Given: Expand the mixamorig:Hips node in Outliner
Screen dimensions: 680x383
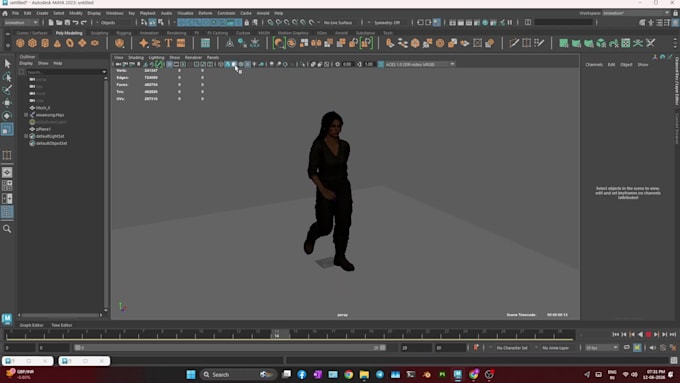Looking at the screenshot, I should coord(26,115).
